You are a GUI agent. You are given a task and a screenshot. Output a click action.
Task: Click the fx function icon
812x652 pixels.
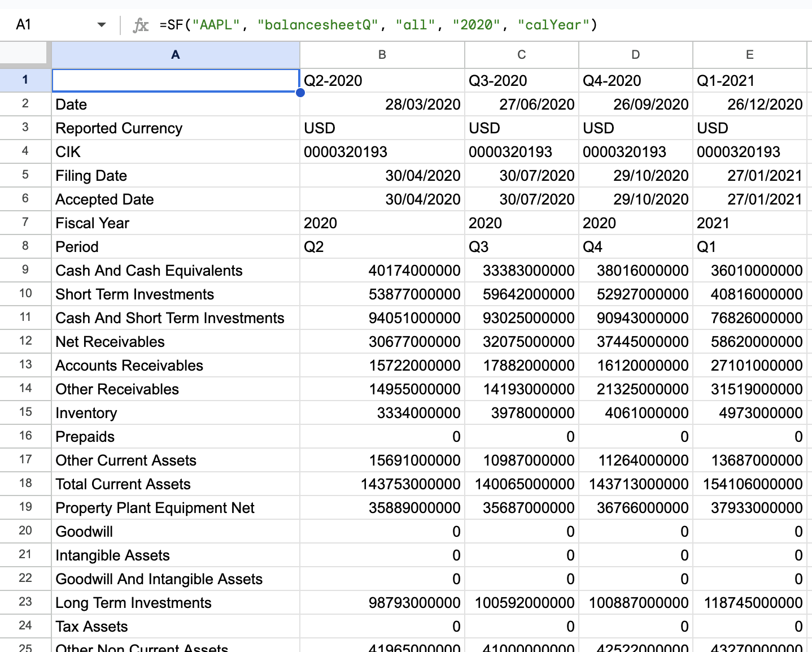click(x=141, y=25)
